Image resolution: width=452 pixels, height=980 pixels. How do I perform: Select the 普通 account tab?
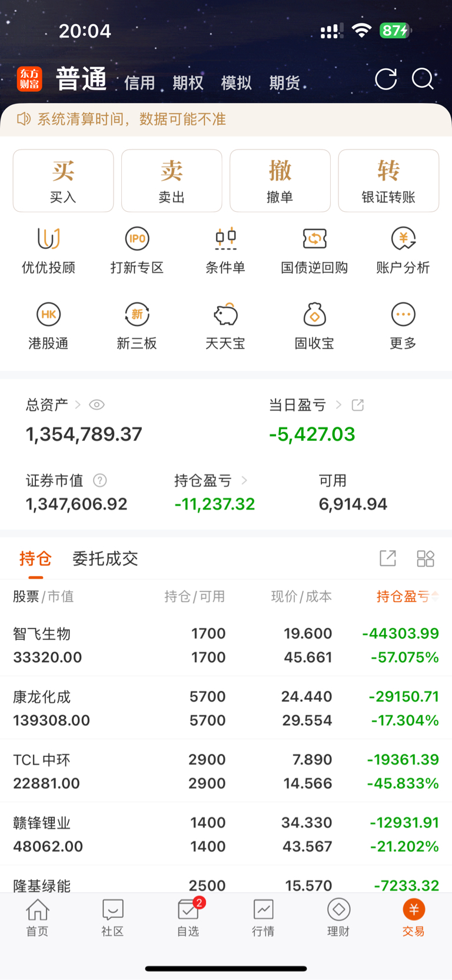point(81,79)
